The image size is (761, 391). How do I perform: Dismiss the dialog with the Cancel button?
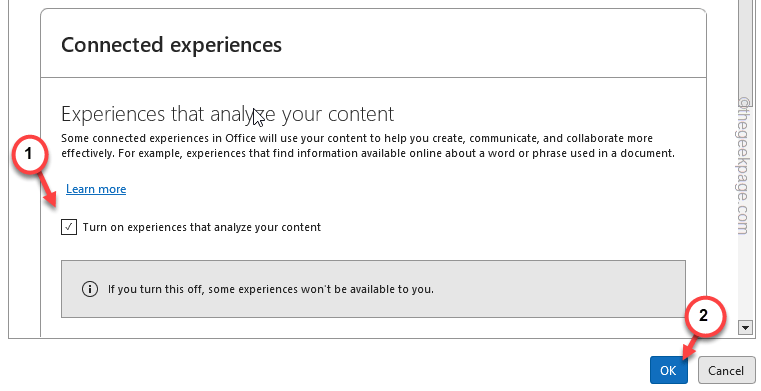tap(726, 371)
